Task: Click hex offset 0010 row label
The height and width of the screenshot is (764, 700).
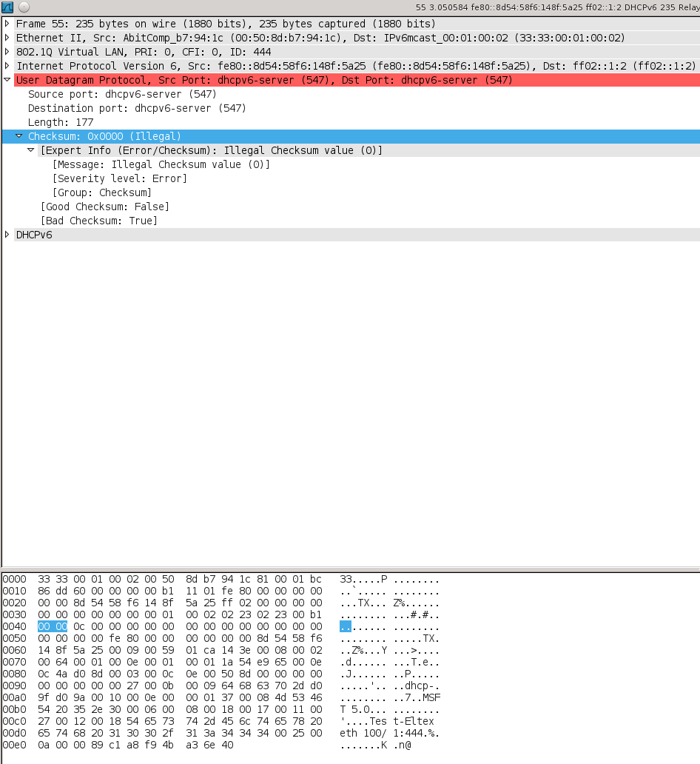Action: pos(15,591)
